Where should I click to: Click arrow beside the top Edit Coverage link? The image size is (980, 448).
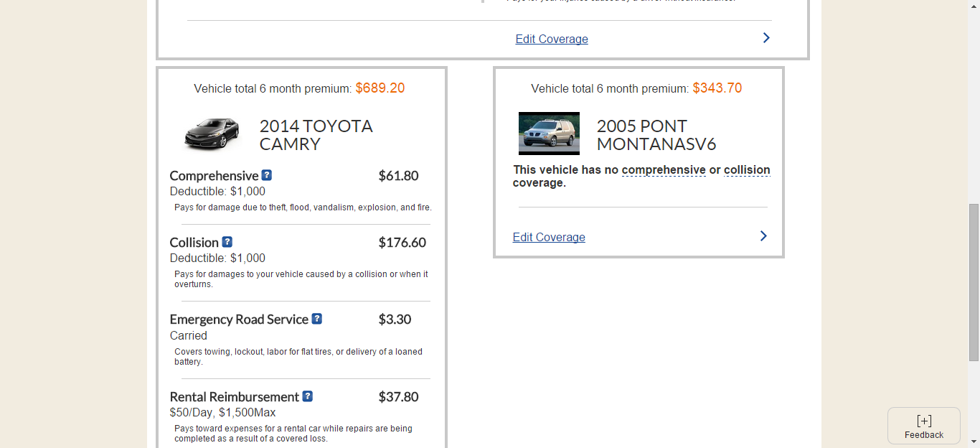tap(766, 38)
